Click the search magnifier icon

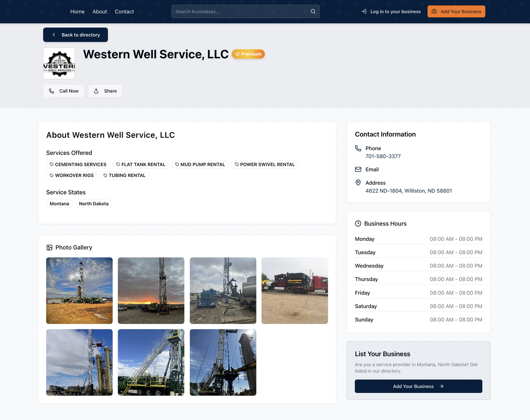pyautogui.click(x=313, y=11)
